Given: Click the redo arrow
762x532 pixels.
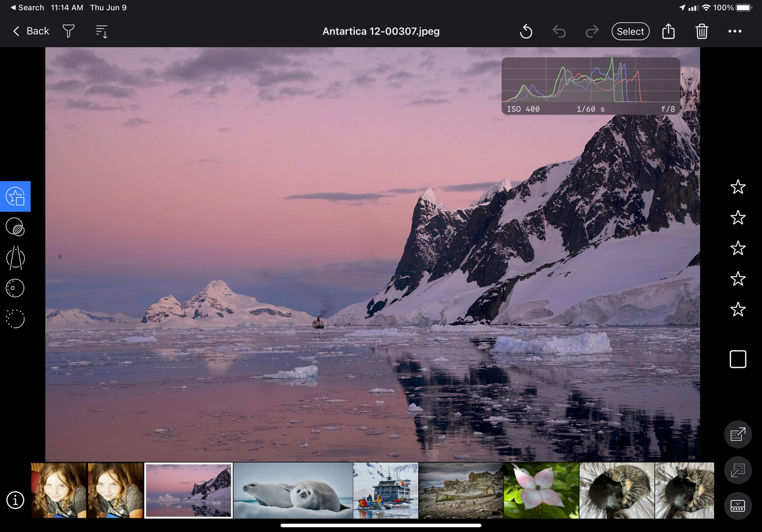Looking at the screenshot, I should tap(592, 31).
